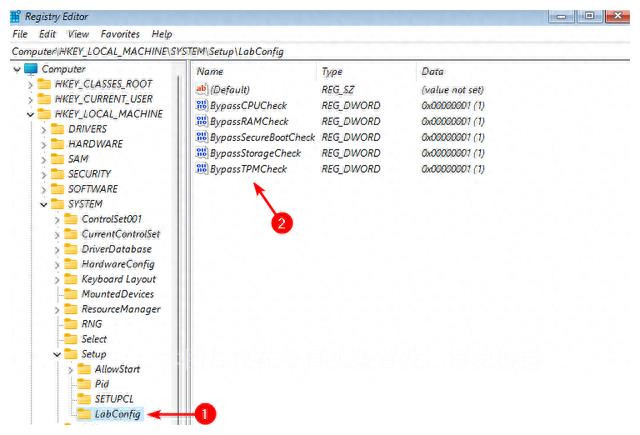640x435 pixels.
Task: Collapse the Setup key
Action: [x=57, y=355]
